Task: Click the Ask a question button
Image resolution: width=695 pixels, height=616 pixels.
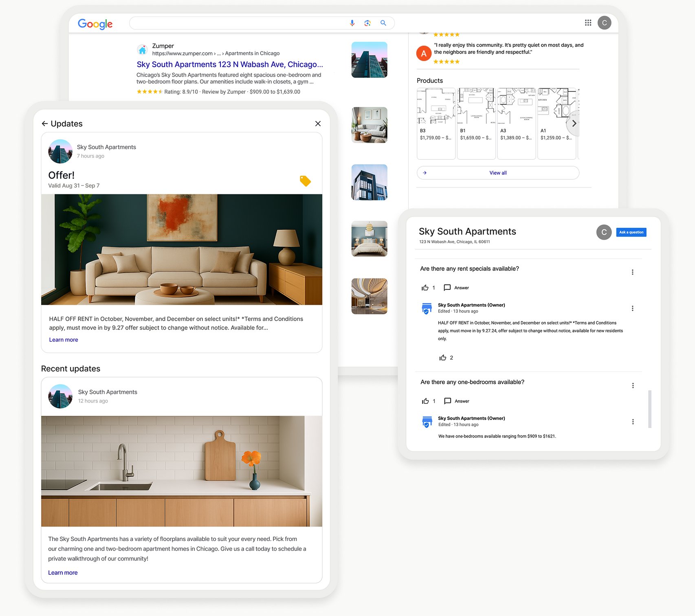Action: pos(631,232)
